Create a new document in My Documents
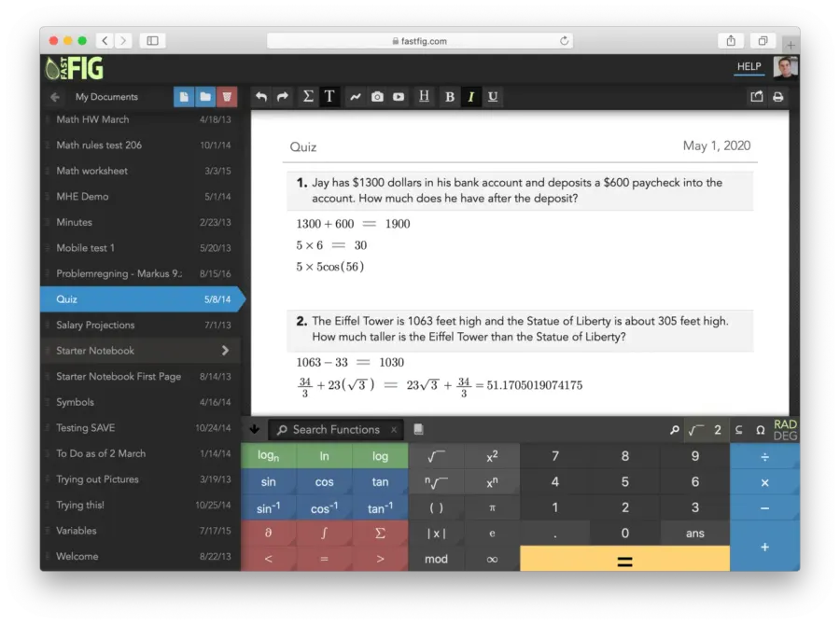Screen dimensions: 840x624 tap(184, 97)
